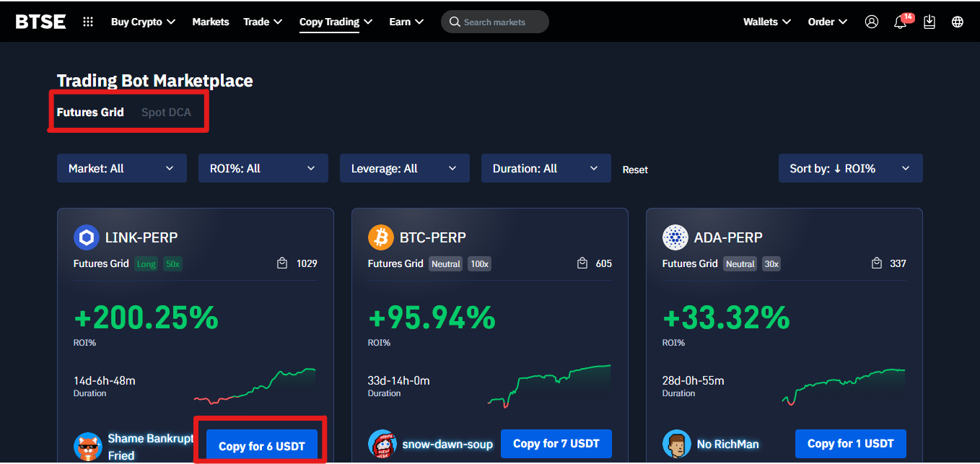The height and width of the screenshot is (464, 980).
Task: Click the copy-count bag icon beside 1029
Action: pyautogui.click(x=283, y=263)
